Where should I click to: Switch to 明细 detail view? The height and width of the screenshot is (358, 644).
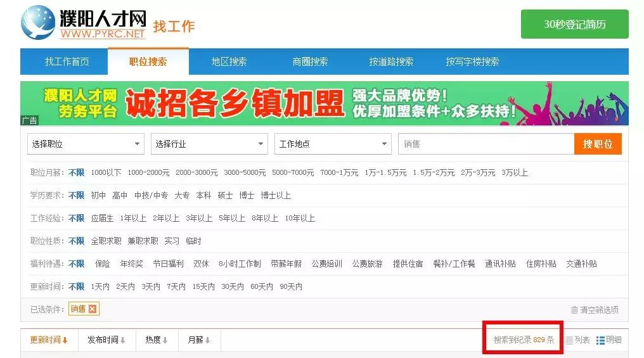click(609, 340)
